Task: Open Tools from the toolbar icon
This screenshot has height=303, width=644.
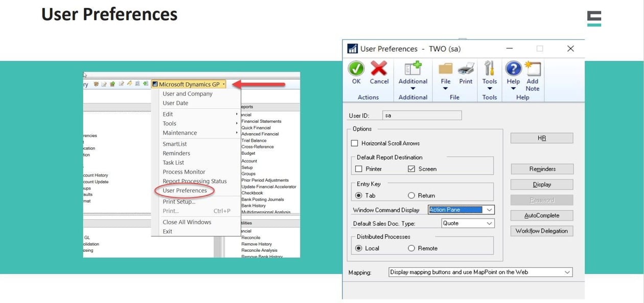Action: 489,69
